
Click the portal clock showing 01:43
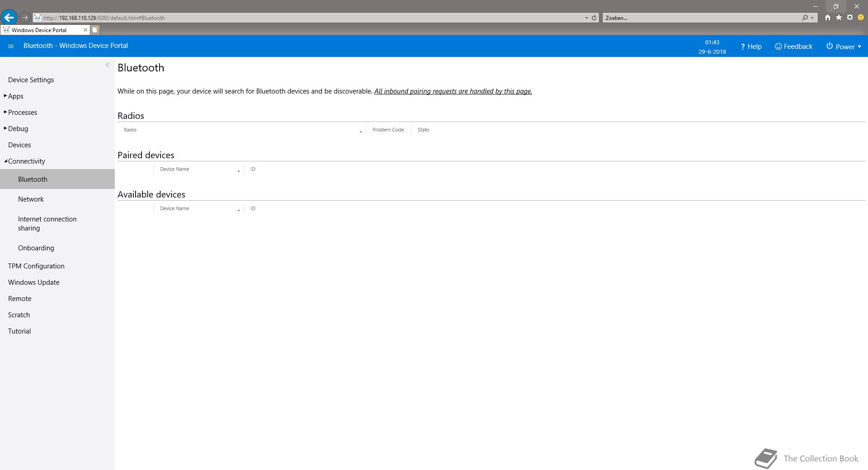712,42
